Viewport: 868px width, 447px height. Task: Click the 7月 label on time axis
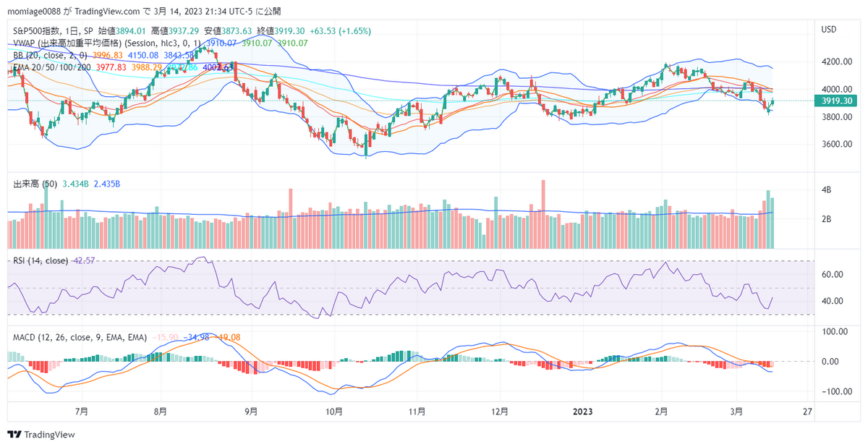click(x=82, y=411)
